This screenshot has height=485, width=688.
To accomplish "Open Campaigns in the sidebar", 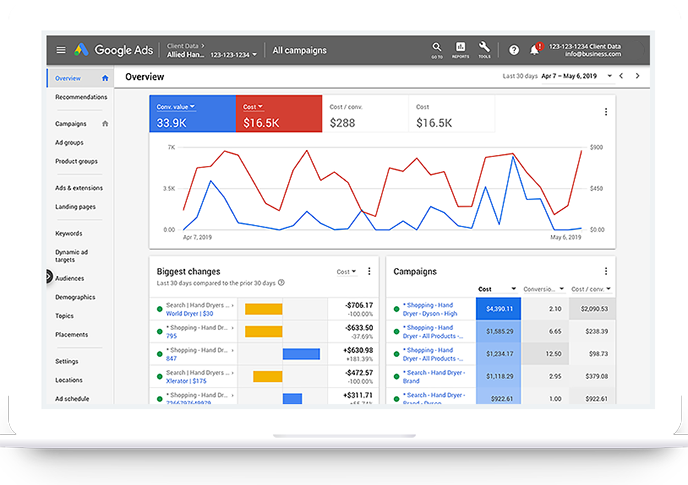I will 71,124.
